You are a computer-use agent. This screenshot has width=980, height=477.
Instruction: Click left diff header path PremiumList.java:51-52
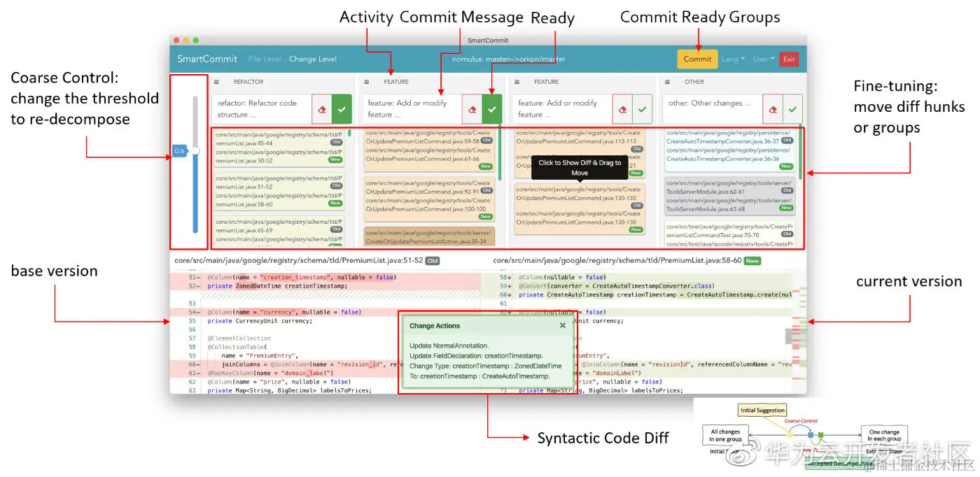[x=299, y=261]
